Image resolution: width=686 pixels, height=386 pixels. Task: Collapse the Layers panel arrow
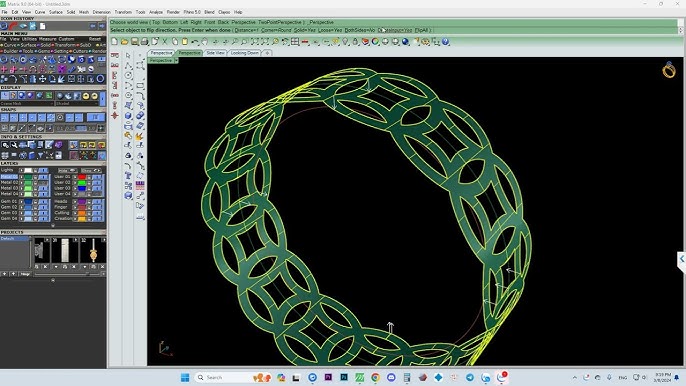pyautogui.click(x=53, y=226)
